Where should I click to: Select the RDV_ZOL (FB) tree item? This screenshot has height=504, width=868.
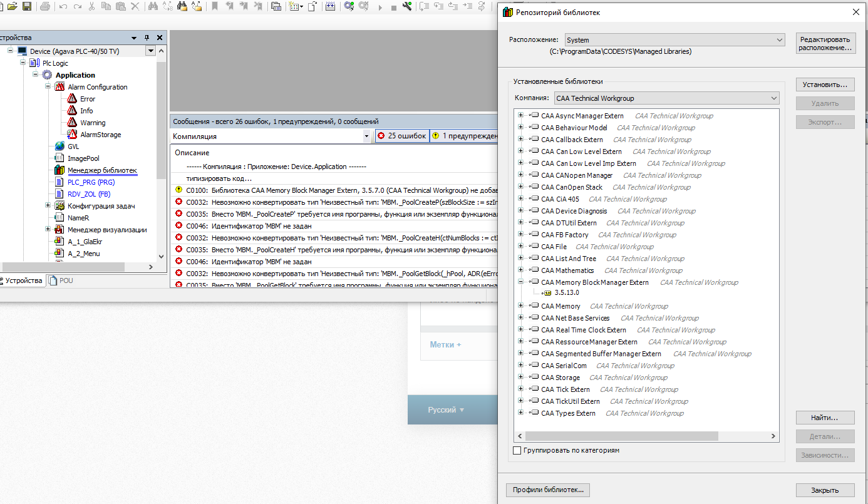[x=88, y=194]
